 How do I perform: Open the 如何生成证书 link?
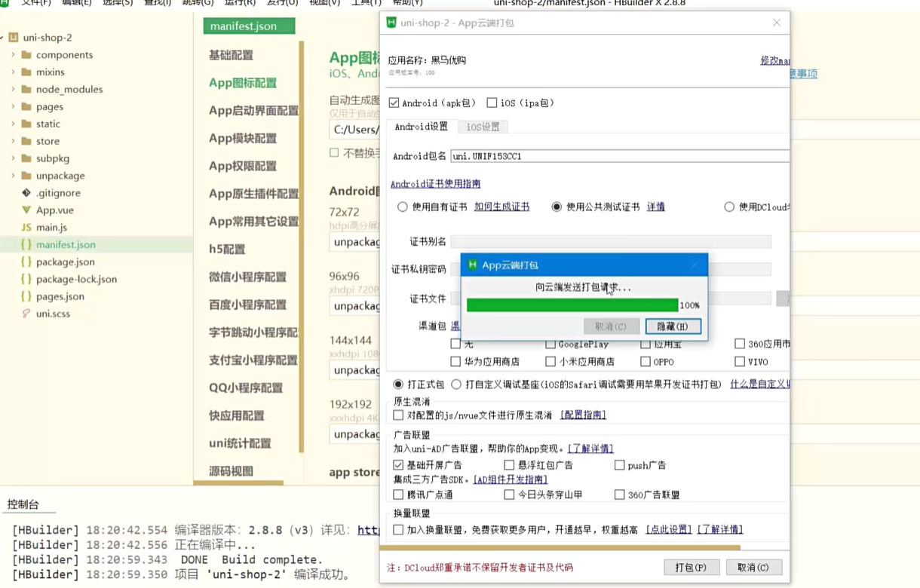tap(501, 207)
